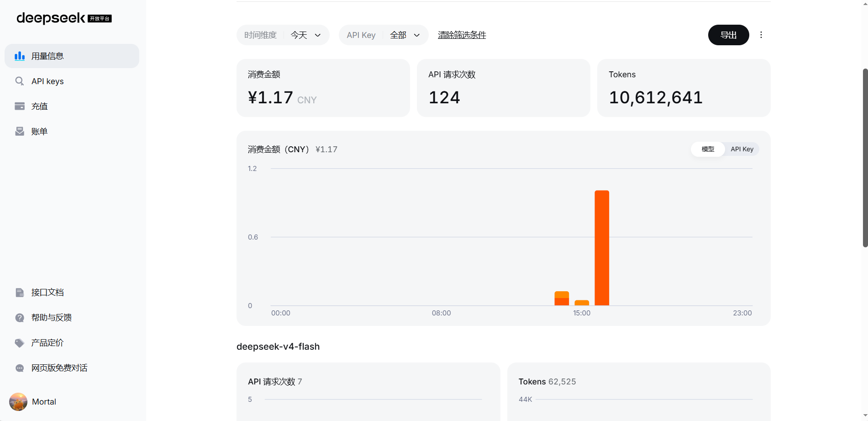
Task: Click the card icon beside 充值
Action: click(x=20, y=107)
